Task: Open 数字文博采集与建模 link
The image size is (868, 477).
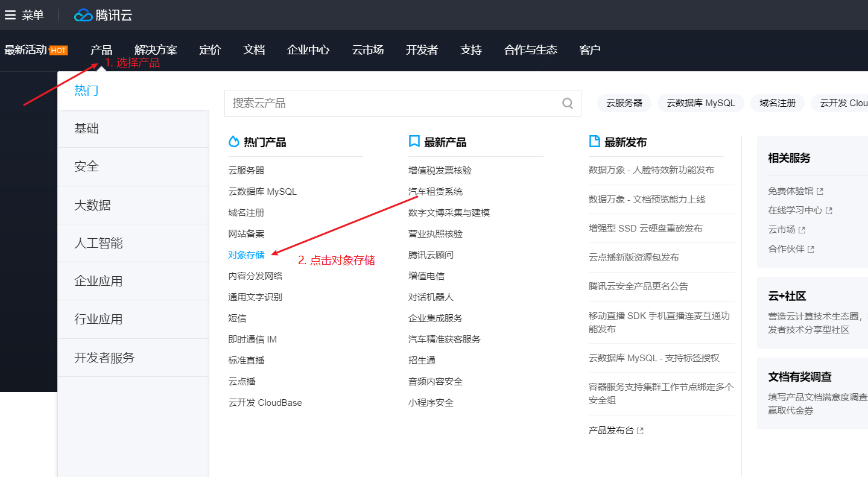Action: (449, 213)
